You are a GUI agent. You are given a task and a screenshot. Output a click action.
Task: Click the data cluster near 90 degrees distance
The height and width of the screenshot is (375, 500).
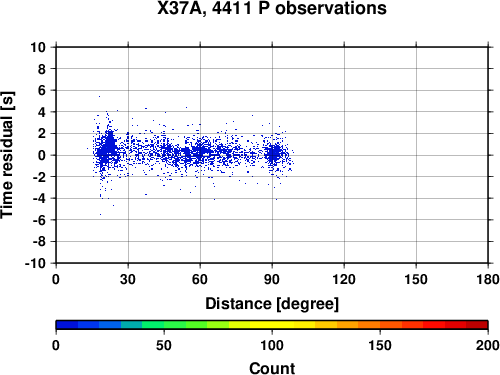tap(274, 154)
